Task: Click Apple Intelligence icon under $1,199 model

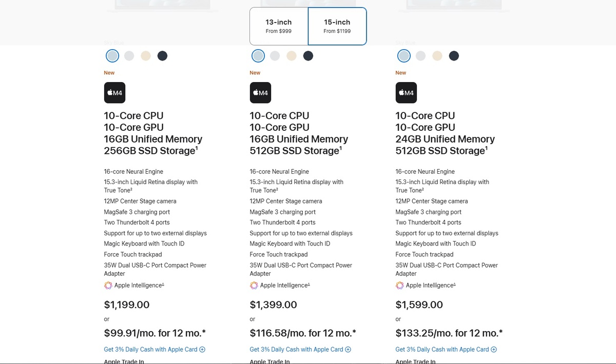Action: point(108,286)
